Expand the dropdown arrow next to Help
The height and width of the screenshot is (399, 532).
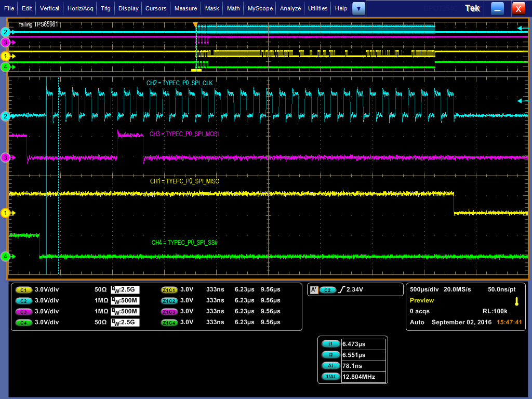(358, 8)
